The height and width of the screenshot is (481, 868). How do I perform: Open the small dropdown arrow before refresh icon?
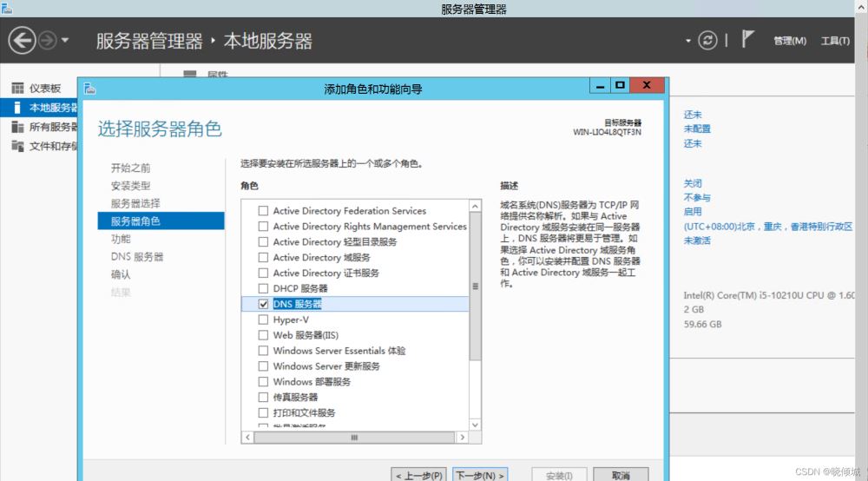click(688, 41)
